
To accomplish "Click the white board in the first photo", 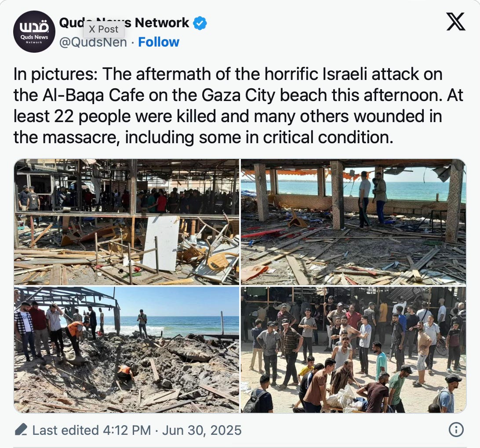I will 161,243.
